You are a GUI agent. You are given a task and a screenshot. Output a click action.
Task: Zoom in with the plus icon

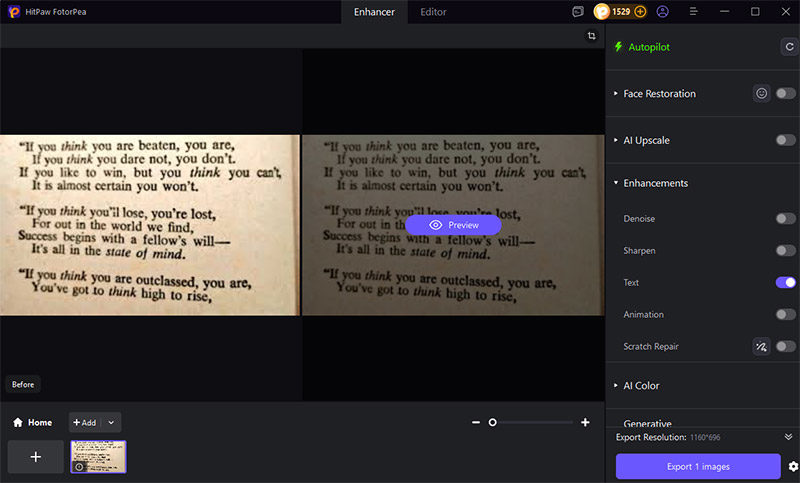pos(585,422)
